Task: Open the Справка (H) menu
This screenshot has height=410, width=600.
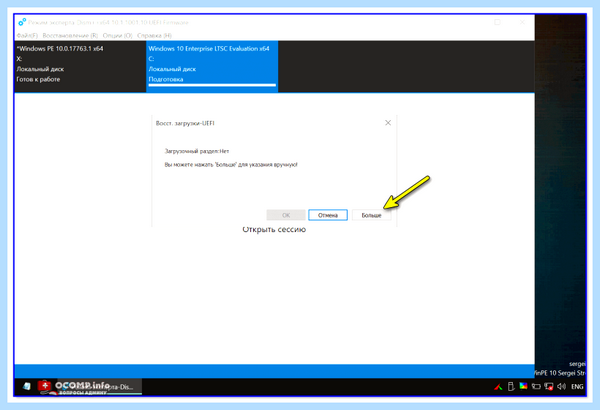Action: (154, 35)
